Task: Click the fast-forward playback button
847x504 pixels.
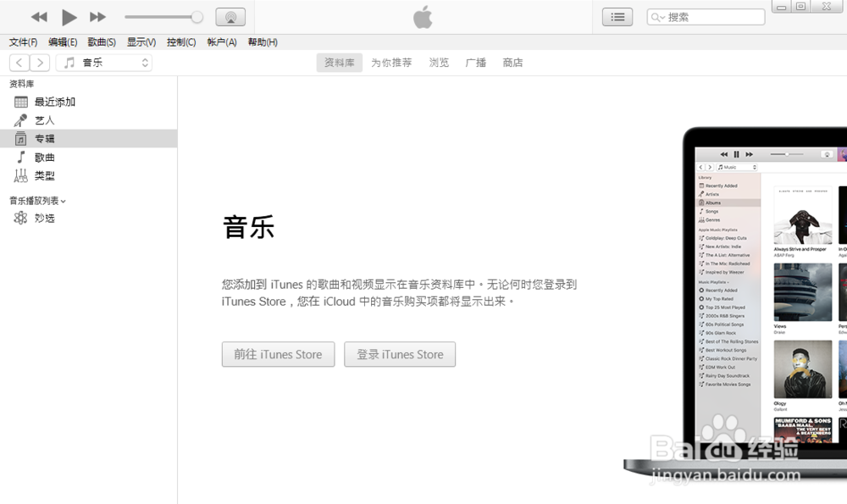Action: 97,17
